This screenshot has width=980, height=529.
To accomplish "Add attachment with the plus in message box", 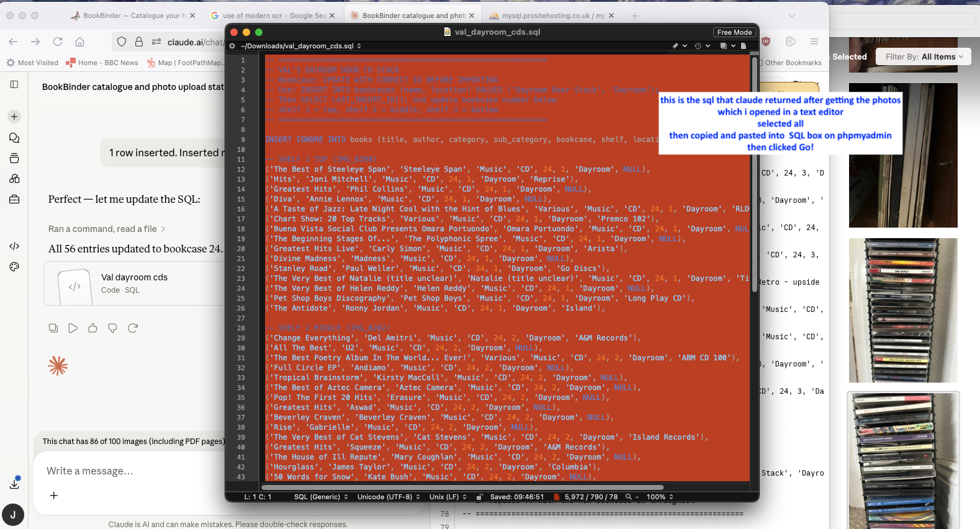I will [x=54, y=496].
